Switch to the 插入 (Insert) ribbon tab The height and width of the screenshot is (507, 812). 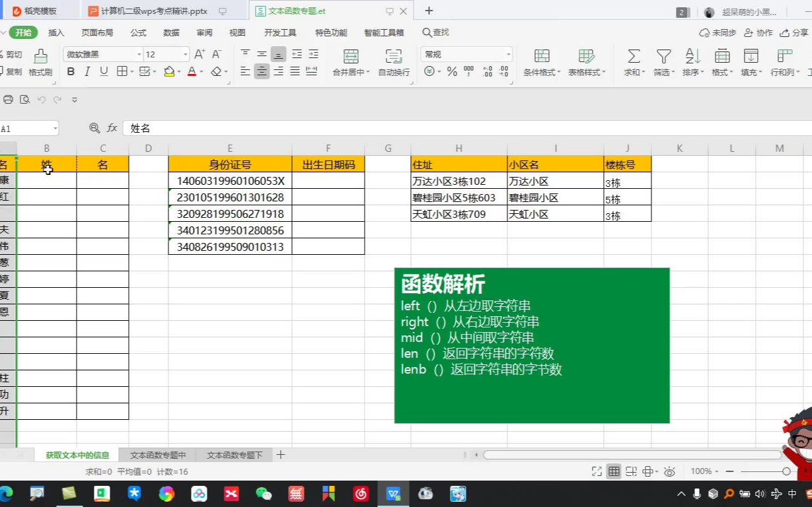click(56, 33)
